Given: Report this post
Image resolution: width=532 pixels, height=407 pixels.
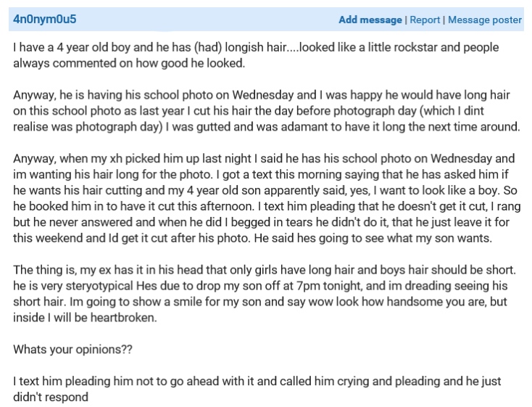Looking at the screenshot, I should click(x=425, y=20).
